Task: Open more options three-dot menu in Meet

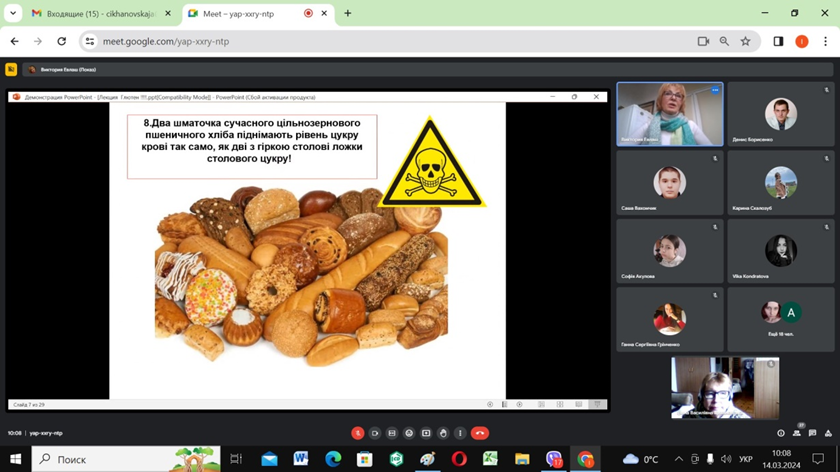Action: pos(460,433)
